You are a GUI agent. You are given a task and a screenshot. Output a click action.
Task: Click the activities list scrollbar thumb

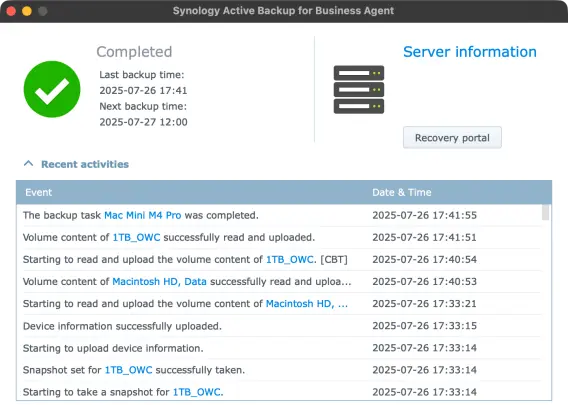[545, 212]
